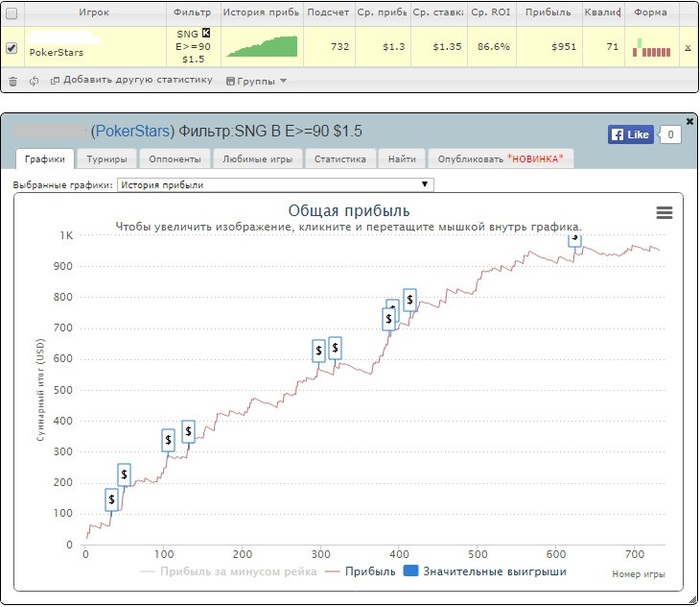Toggle the Прибыль legend item
Screen dimensions: 700x607
[x=361, y=572]
